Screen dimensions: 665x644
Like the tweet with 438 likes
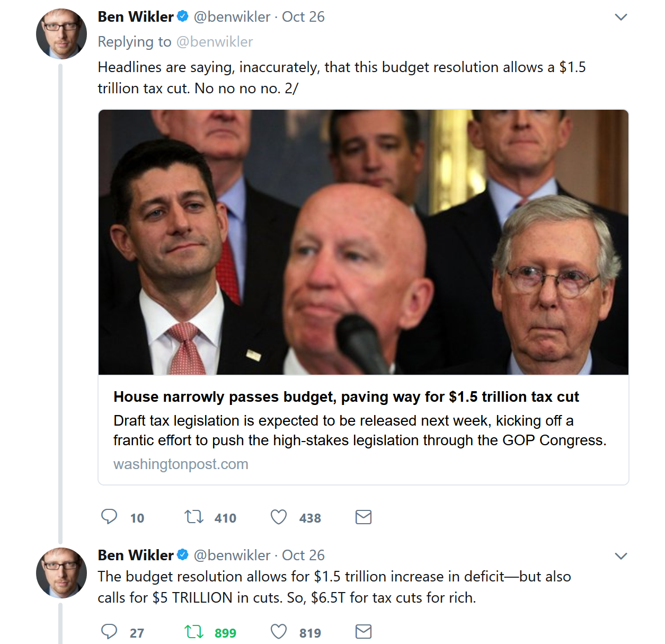click(x=279, y=517)
